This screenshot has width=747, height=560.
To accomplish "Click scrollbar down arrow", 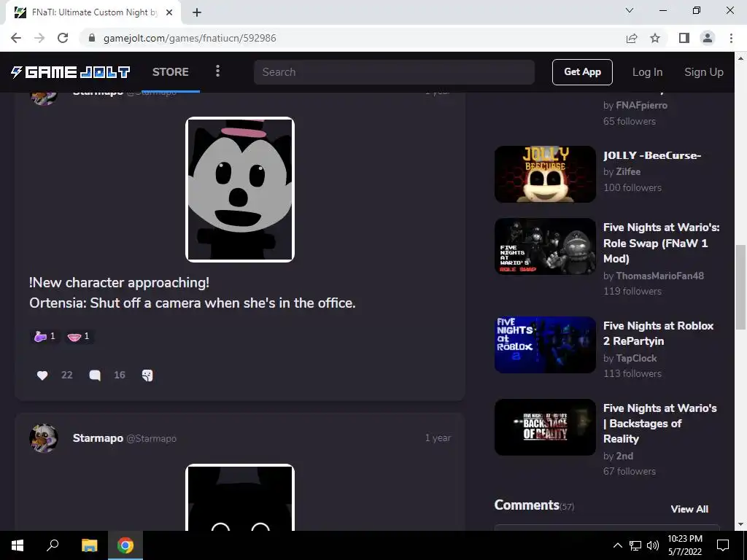I will click(740, 525).
